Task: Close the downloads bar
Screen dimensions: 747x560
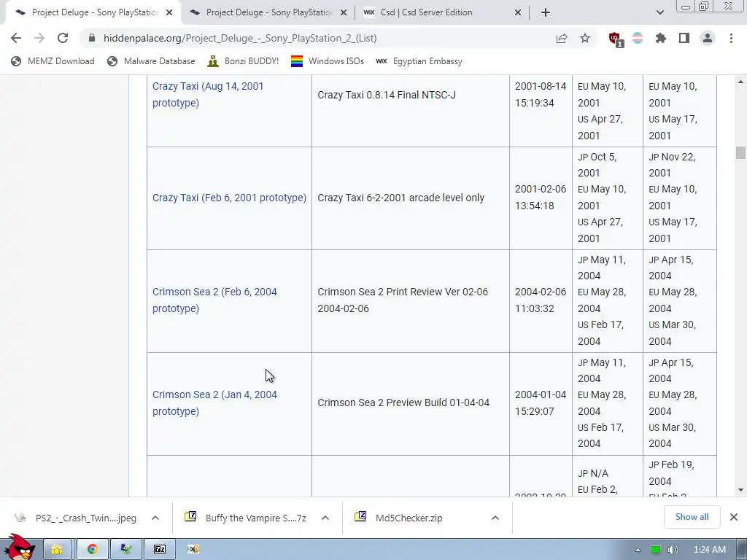Action: [734, 517]
